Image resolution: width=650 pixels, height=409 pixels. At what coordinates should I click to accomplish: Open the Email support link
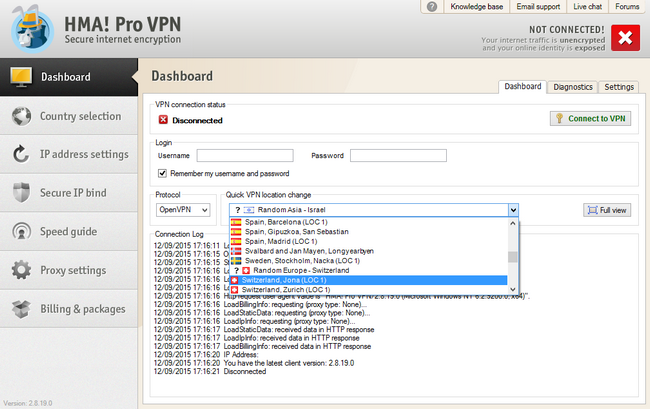538,7
